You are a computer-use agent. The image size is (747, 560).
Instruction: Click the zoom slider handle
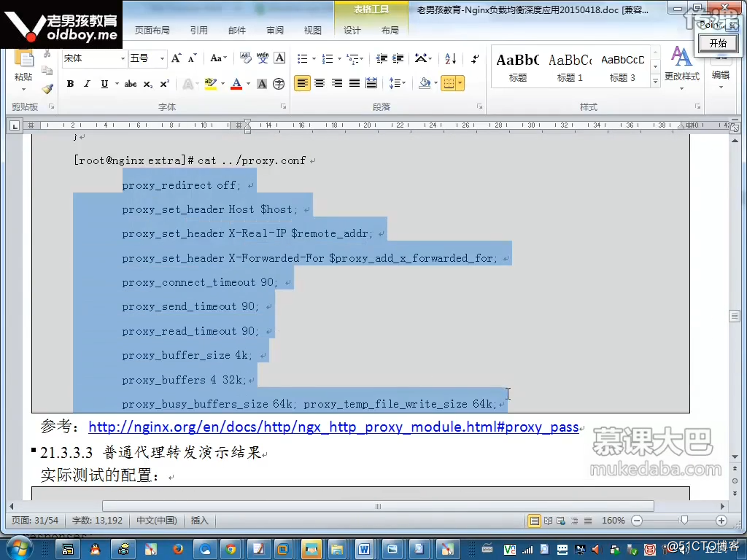684,520
